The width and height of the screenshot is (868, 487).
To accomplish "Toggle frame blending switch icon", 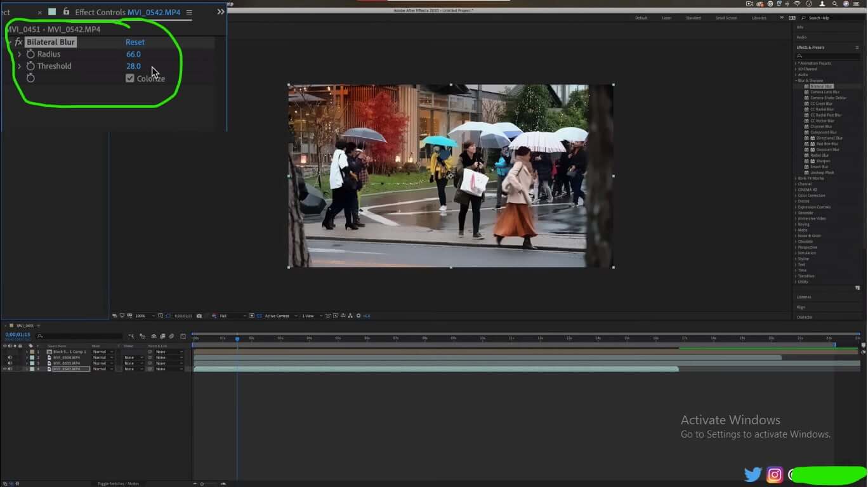I will pyautogui.click(x=162, y=336).
